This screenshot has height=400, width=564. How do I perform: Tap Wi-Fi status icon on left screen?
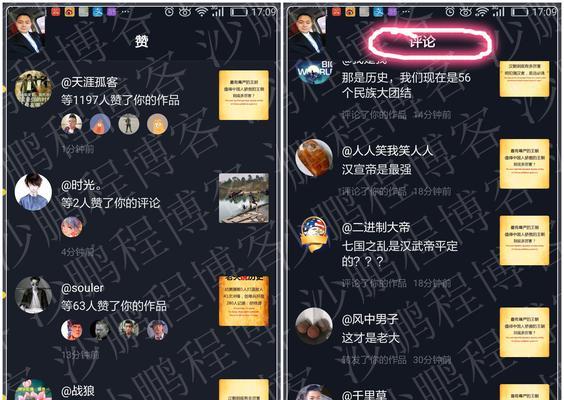[x=202, y=12]
